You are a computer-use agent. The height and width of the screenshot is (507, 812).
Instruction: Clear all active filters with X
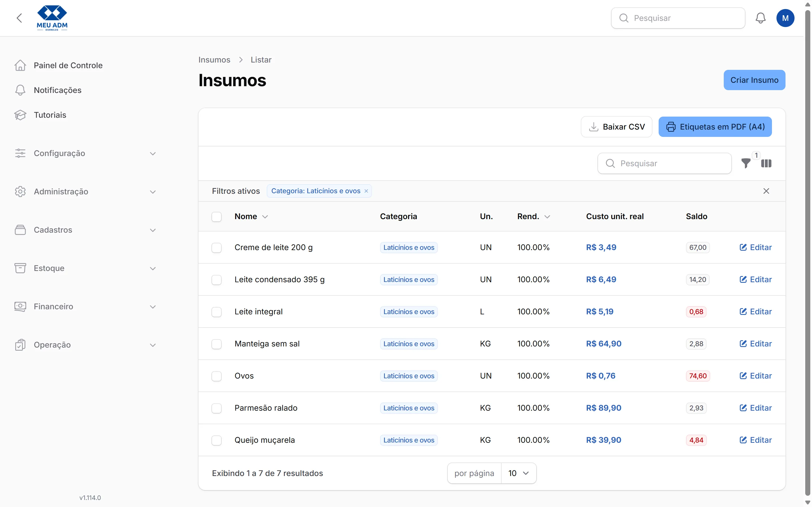[766, 191]
